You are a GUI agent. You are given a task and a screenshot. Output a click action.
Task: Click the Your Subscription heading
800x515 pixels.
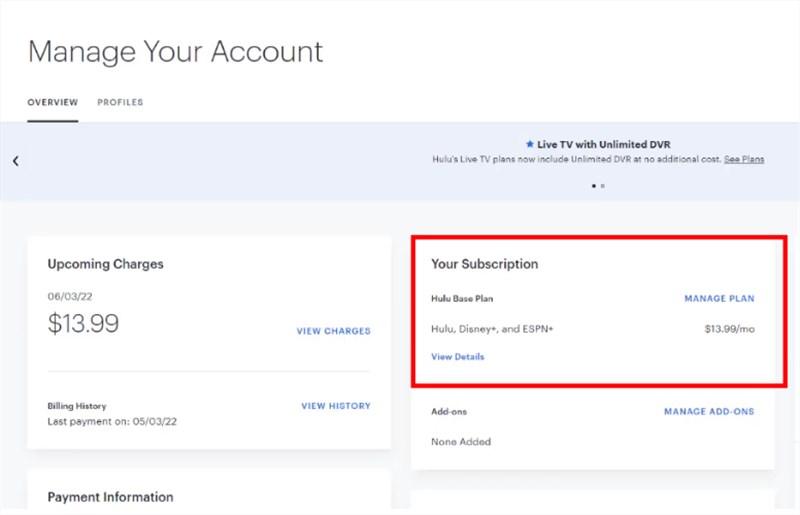coord(485,264)
